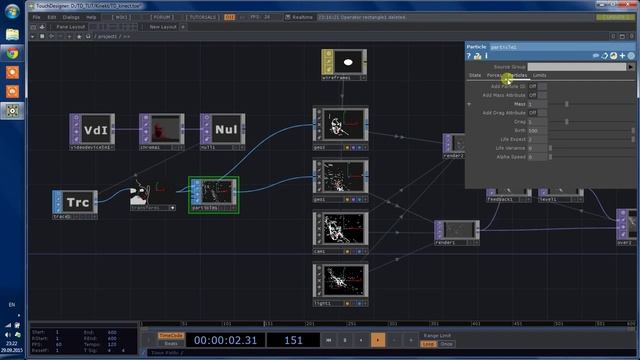Toggle Add Drag Attribute switch
The width and height of the screenshot is (640, 360).
[537, 113]
